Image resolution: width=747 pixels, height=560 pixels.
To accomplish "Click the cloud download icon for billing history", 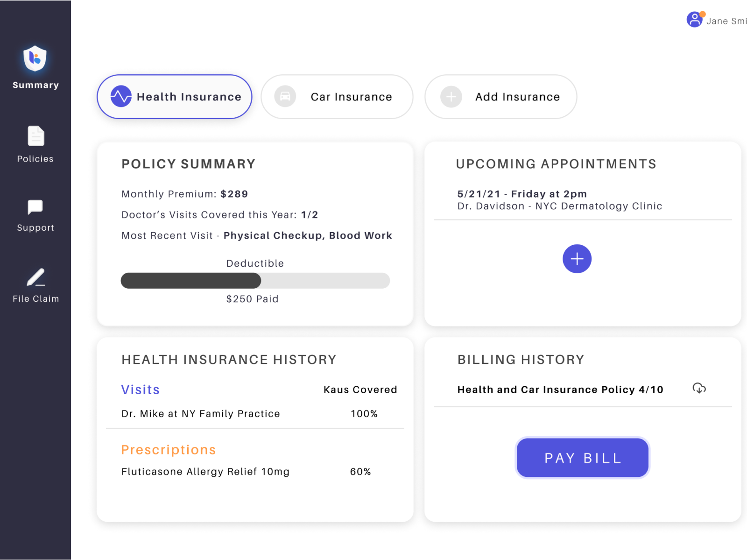I will [x=699, y=388].
